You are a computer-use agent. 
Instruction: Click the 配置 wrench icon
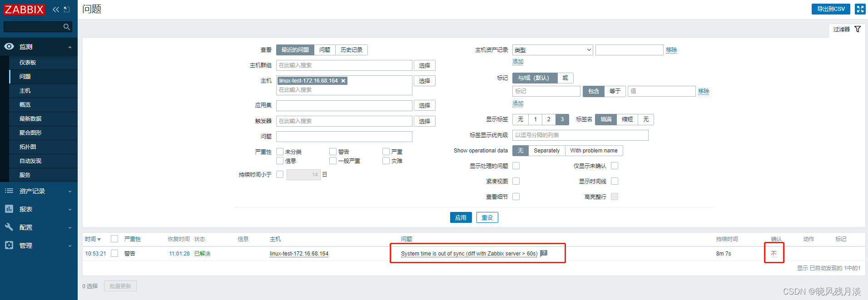pos(9,227)
